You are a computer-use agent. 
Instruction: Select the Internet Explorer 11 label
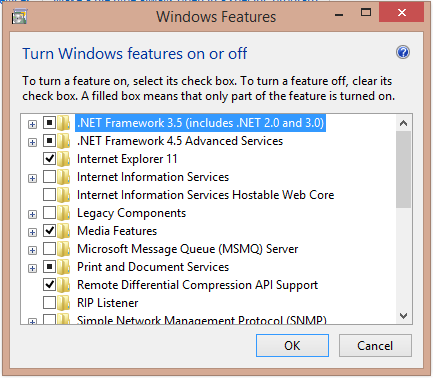127,159
